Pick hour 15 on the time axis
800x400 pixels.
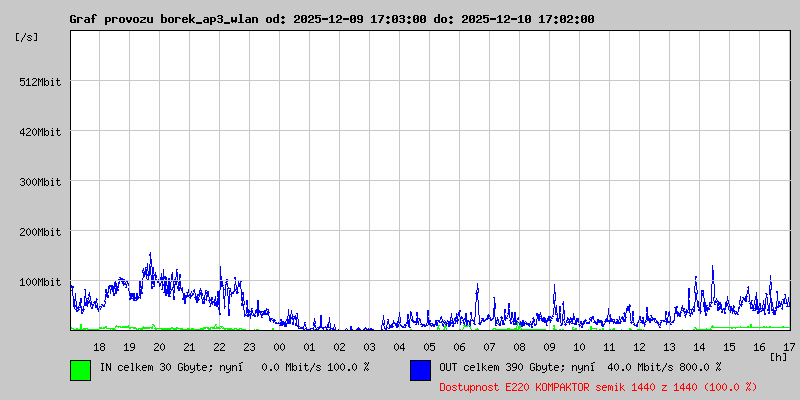(x=729, y=347)
